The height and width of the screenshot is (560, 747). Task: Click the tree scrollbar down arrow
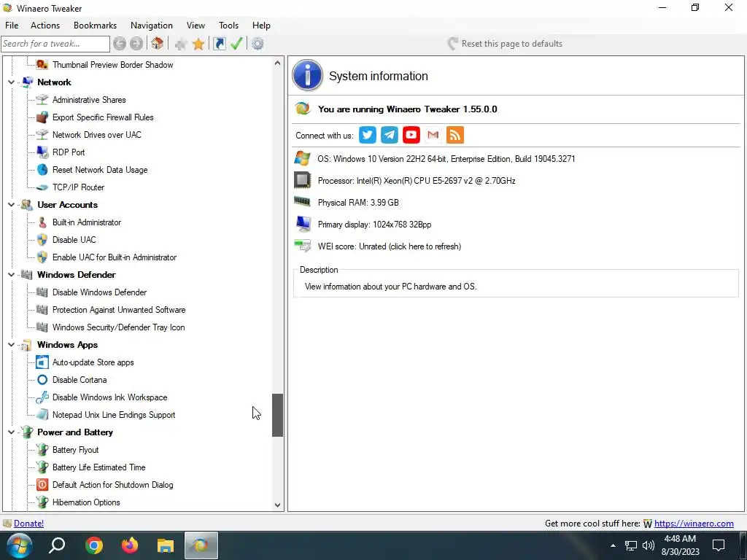278,505
